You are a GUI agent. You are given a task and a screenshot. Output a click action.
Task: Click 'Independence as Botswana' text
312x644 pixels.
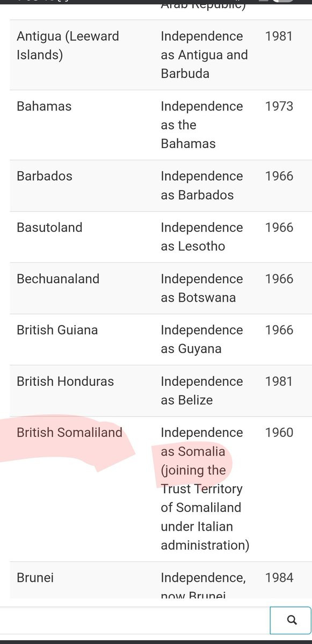point(202,288)
